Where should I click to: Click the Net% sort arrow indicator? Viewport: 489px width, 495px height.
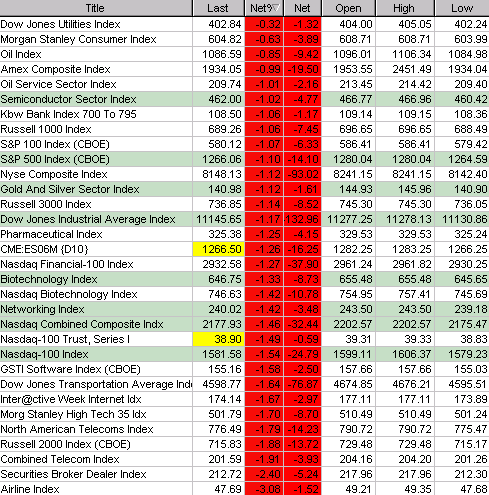[x=276, y=7]
